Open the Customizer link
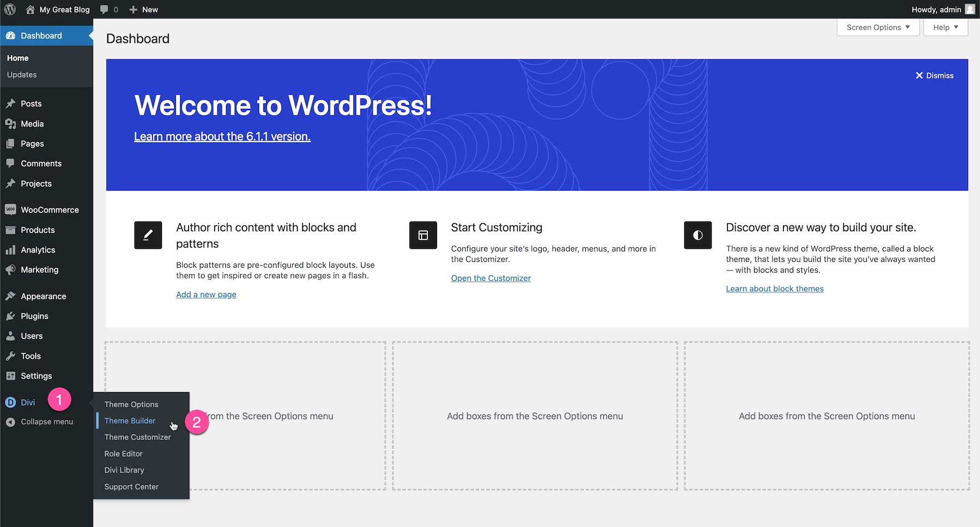 pyautogui.click(x=490, y=278)
